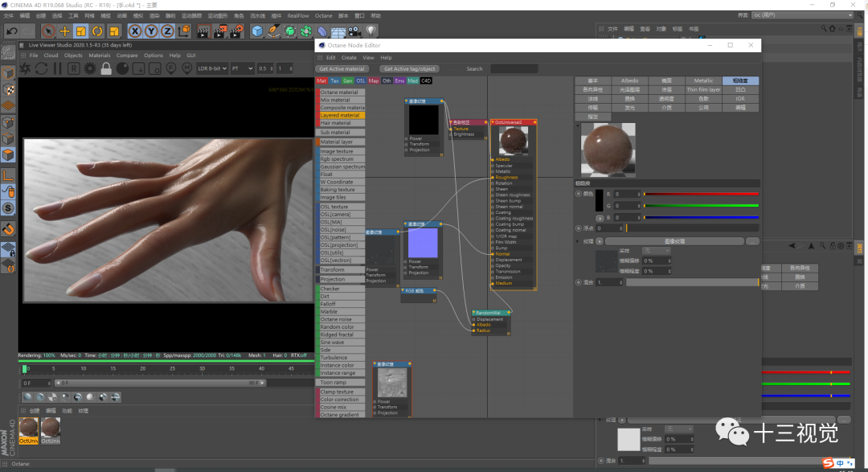
Task: Click the spline Pen tool icon
Action: [x=273, y=31]
